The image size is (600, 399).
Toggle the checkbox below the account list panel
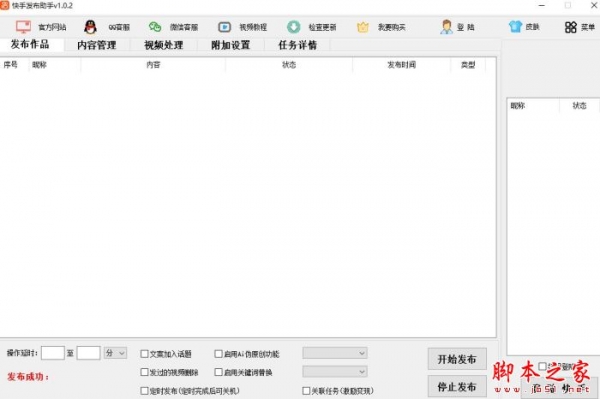click(x=542, y=366)
